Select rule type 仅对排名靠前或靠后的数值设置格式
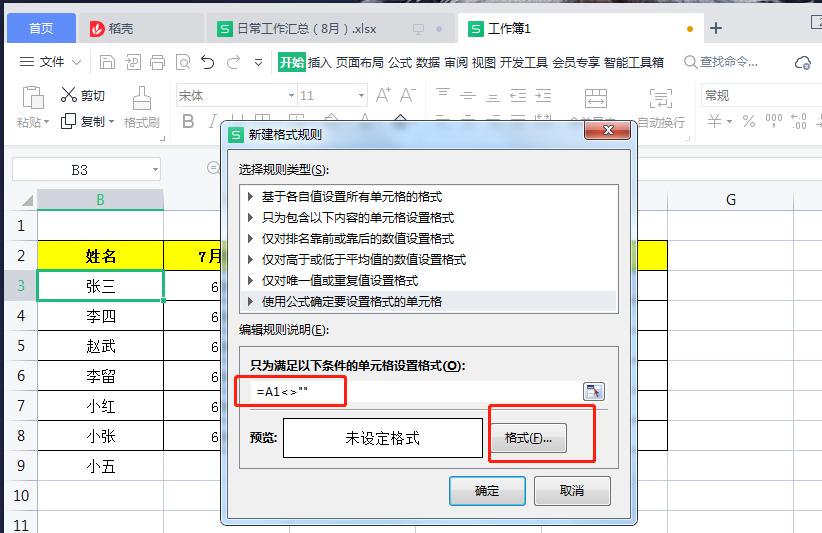Viewport: 822px width, 533px height. click(428, 238)
